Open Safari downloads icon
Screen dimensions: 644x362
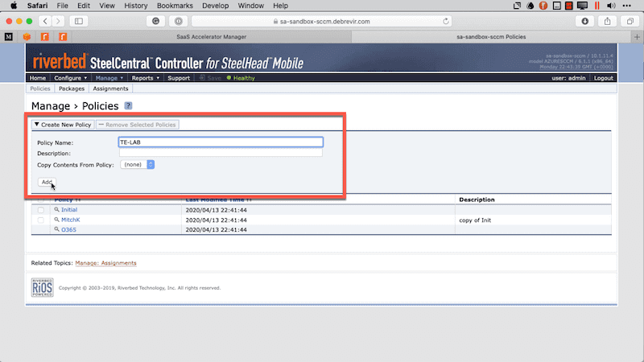point(585,22)
